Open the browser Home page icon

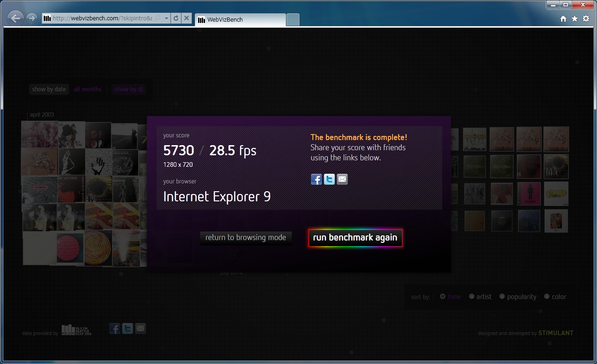(563, 19)
